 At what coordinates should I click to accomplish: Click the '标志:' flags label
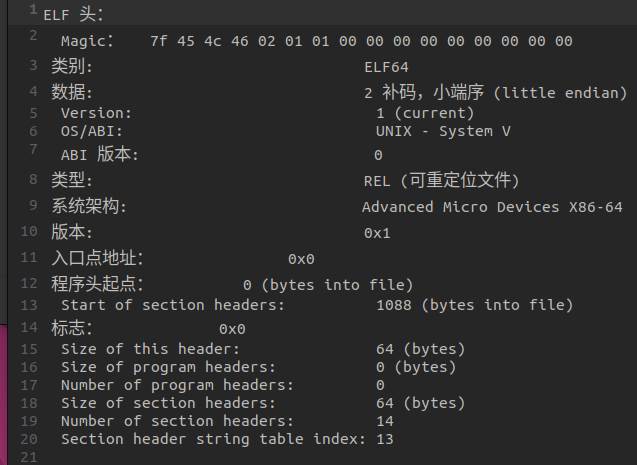point(72,328)
